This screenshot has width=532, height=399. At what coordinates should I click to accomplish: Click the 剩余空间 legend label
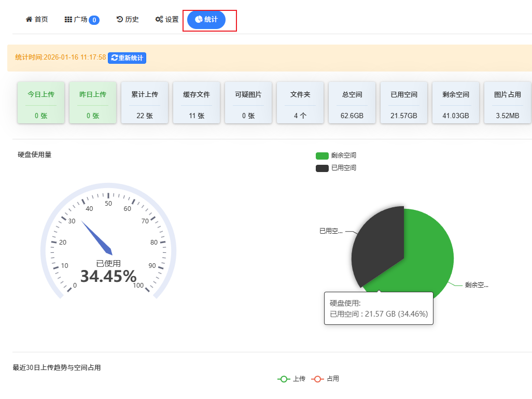click(344, 155)
